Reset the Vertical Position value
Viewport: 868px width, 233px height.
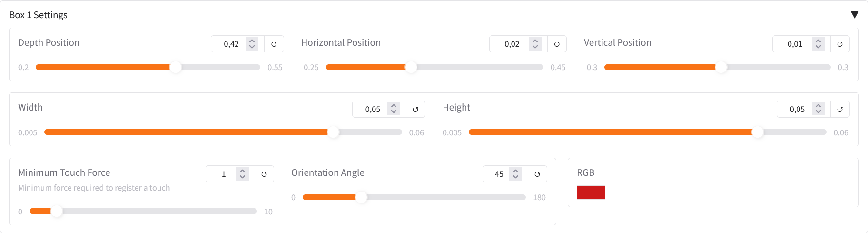(x=840, y=44)
